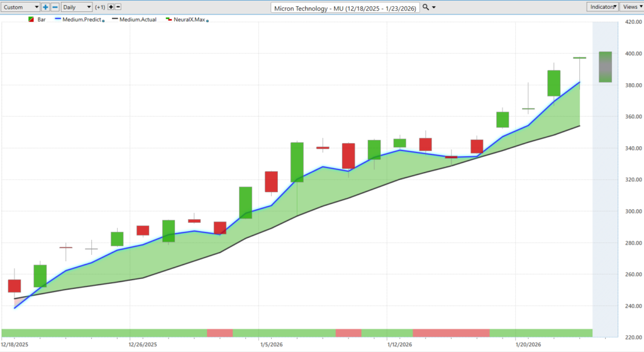Click the first red candlestick on 12/18/2025
This screenshot has width=644, height=352.
pyautogui.click(x=14, y=286)
